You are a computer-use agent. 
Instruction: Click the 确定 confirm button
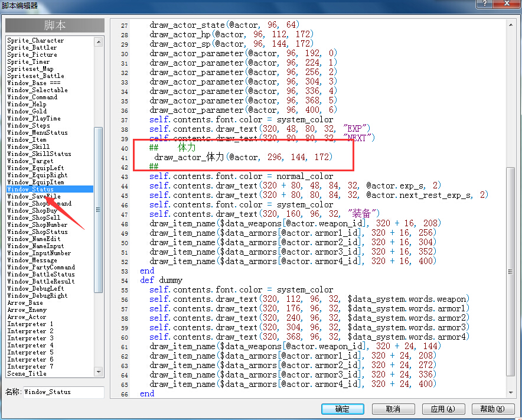click(x=342, y=409)
